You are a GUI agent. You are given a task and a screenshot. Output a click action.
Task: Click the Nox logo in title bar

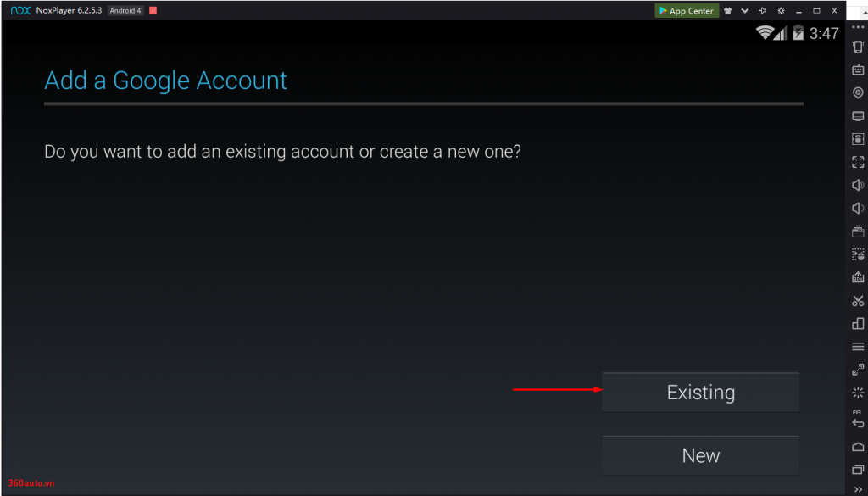coord(20,10)
